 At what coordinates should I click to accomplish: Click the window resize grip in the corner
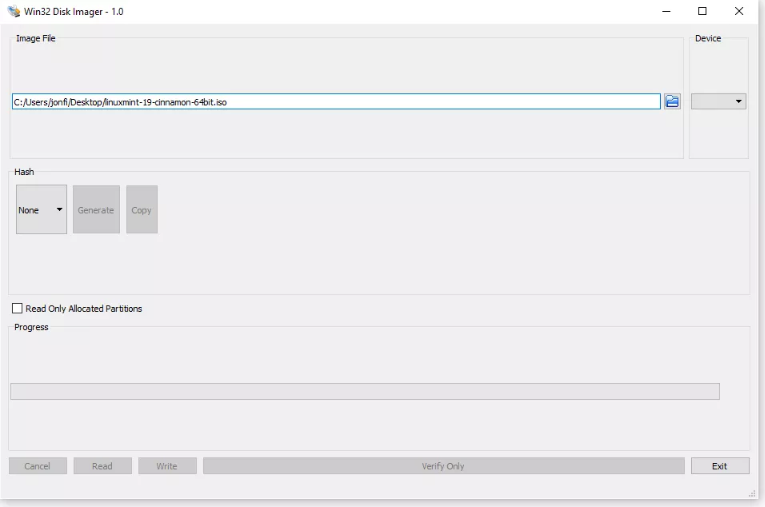pos(752,494)
